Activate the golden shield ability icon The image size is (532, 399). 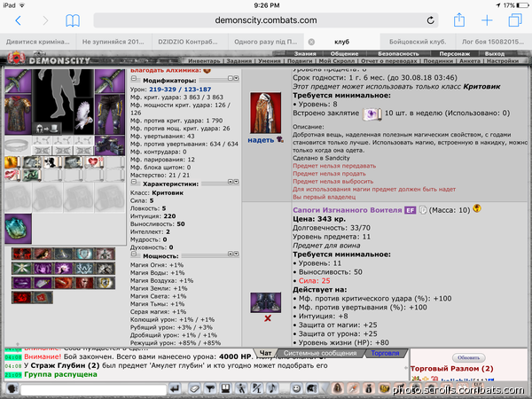[x=106, y=283]
